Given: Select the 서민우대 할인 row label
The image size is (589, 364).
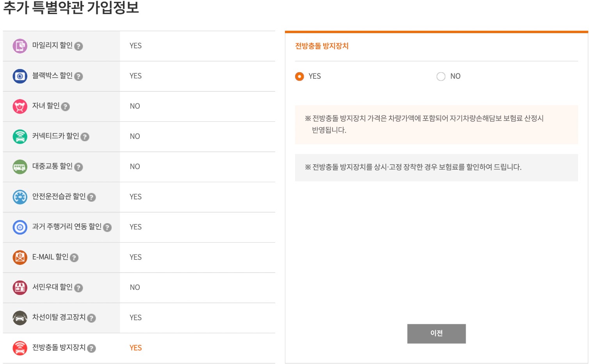Looking at the screenshot, I should pyautogui.click(x=52, y=287).
